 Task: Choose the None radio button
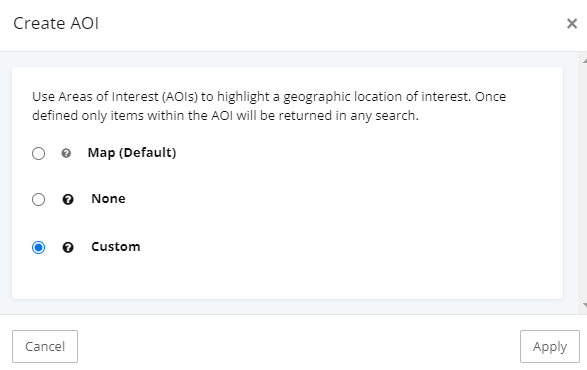[x=38, y=199]
